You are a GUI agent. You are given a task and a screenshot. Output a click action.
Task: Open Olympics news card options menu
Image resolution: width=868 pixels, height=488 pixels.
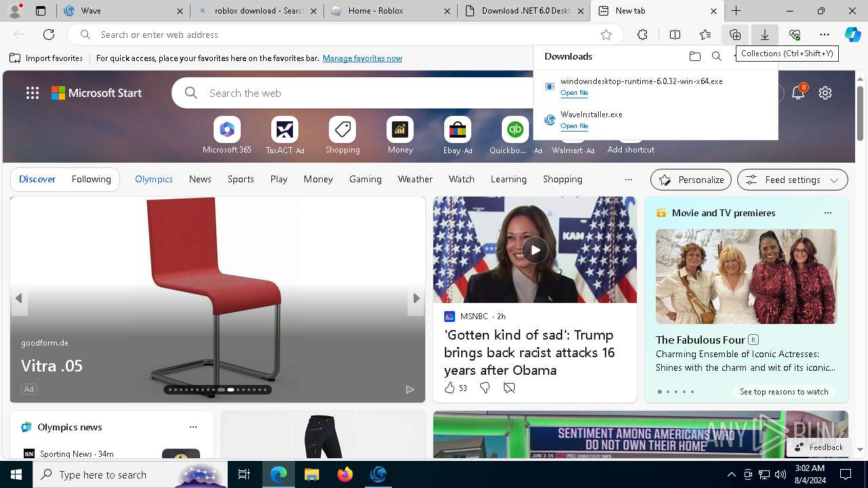pos(193,427)
